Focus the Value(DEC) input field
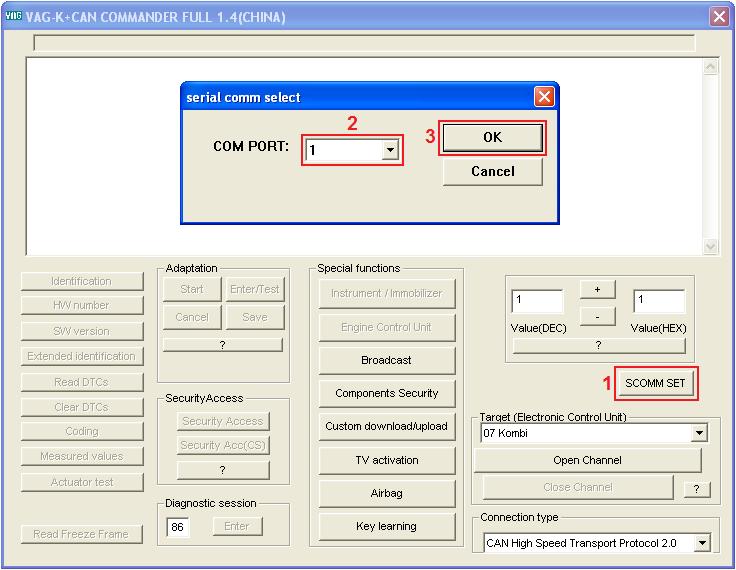Screen dimensions: 736x570 pos(537,301)
